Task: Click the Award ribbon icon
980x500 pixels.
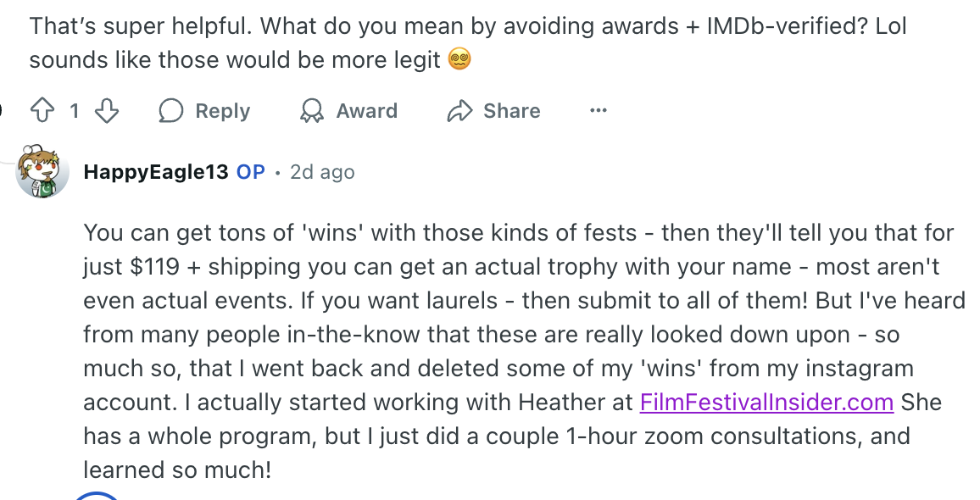Action: [312, 111]
